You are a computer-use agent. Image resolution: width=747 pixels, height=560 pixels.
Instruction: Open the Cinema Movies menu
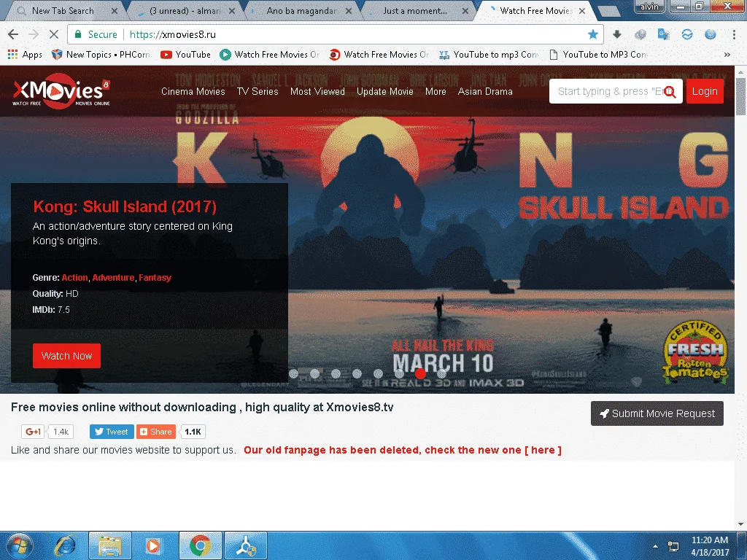click(x=193, y=91)
